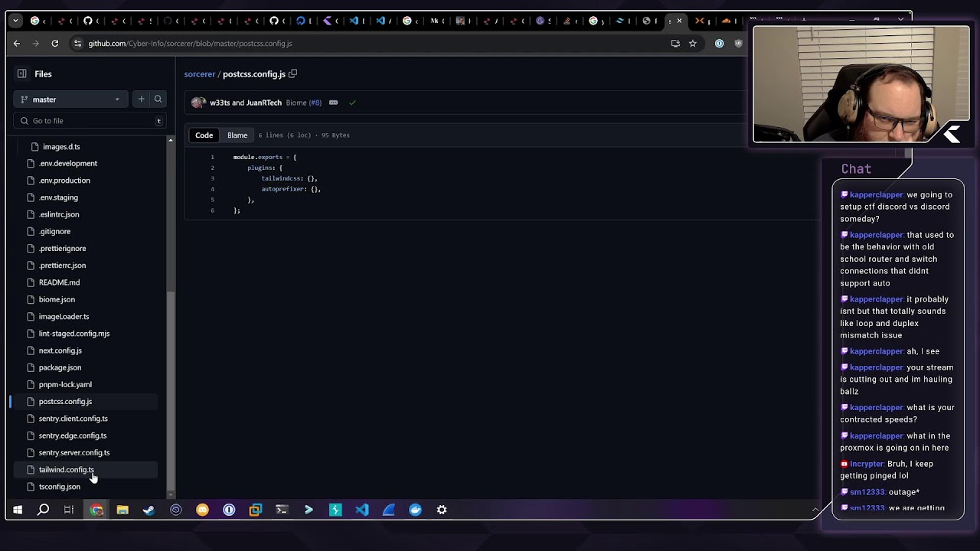980x551 pixels.
Task: Reload the page with refresh icon
Action: pyautogui.click(x=55, y=44)
